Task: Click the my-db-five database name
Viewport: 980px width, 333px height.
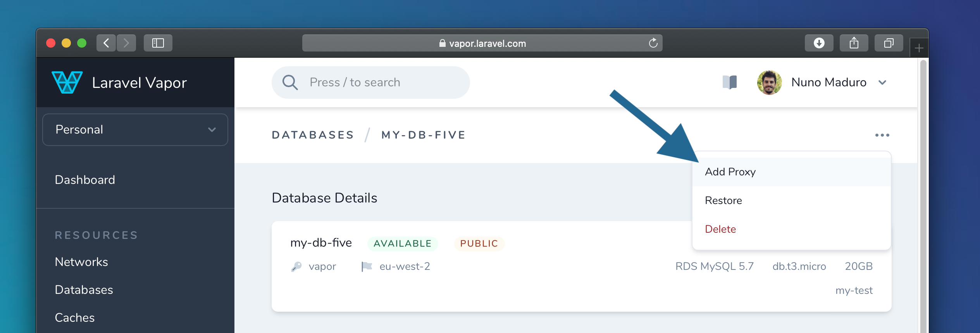Action: point(321,243)
